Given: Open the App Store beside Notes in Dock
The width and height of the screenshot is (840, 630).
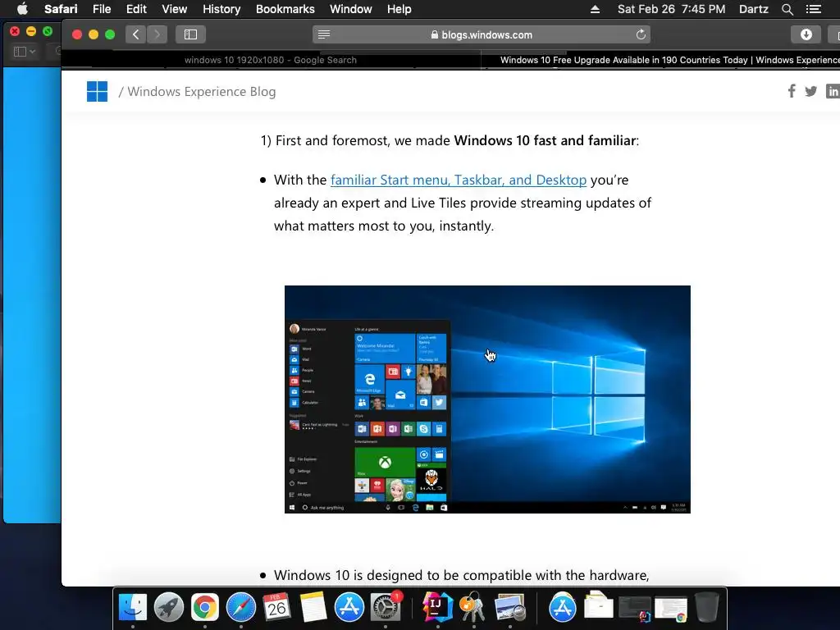Looking at the screenshot, I should point(349,607).
